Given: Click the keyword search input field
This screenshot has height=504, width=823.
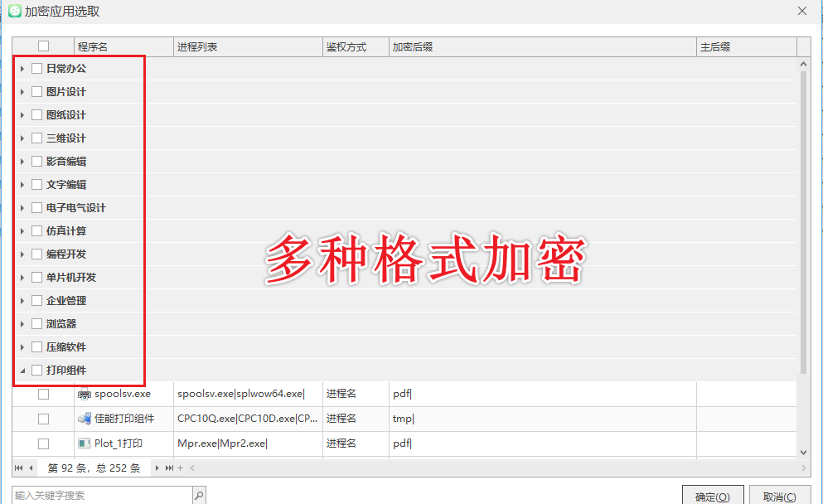Looking at the screenshot, I should point(99,493).
